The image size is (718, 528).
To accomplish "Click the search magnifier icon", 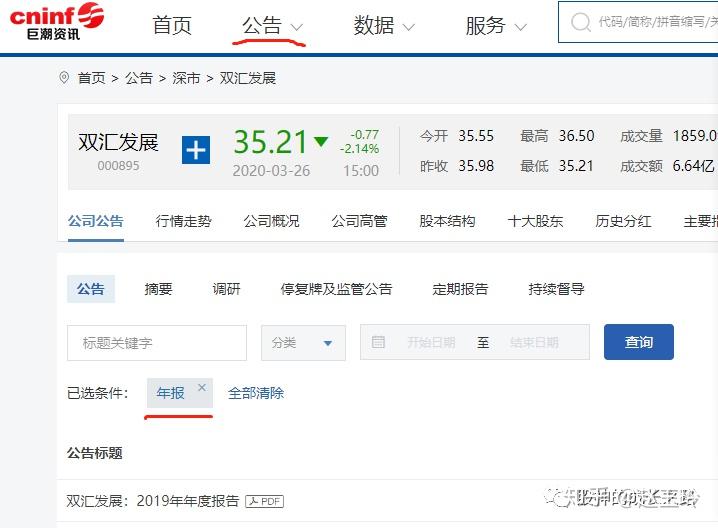I will pos(581,22).
